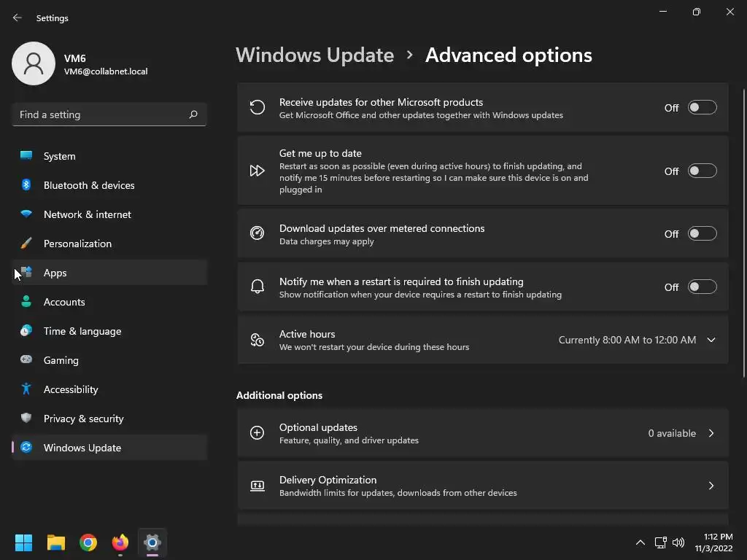Screen dimensions: 747x560
Task: Turn on Get me up to date toggle
Action: pos(703,171)
